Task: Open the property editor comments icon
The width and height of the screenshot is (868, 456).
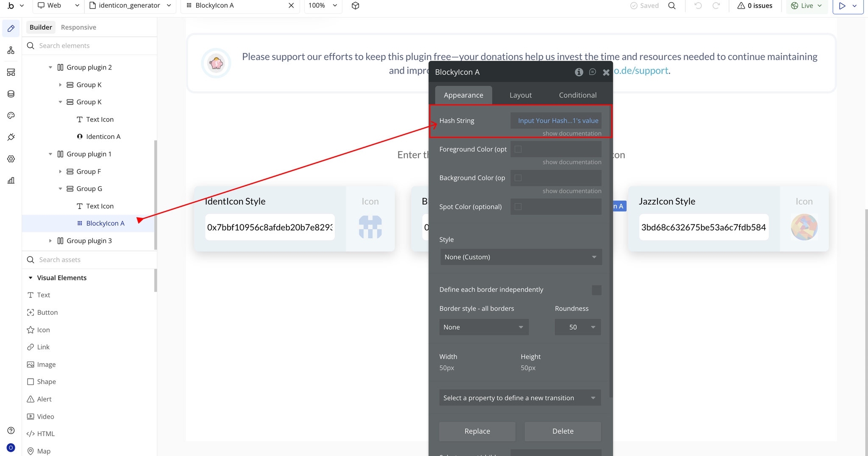Action: pos(593,72)
